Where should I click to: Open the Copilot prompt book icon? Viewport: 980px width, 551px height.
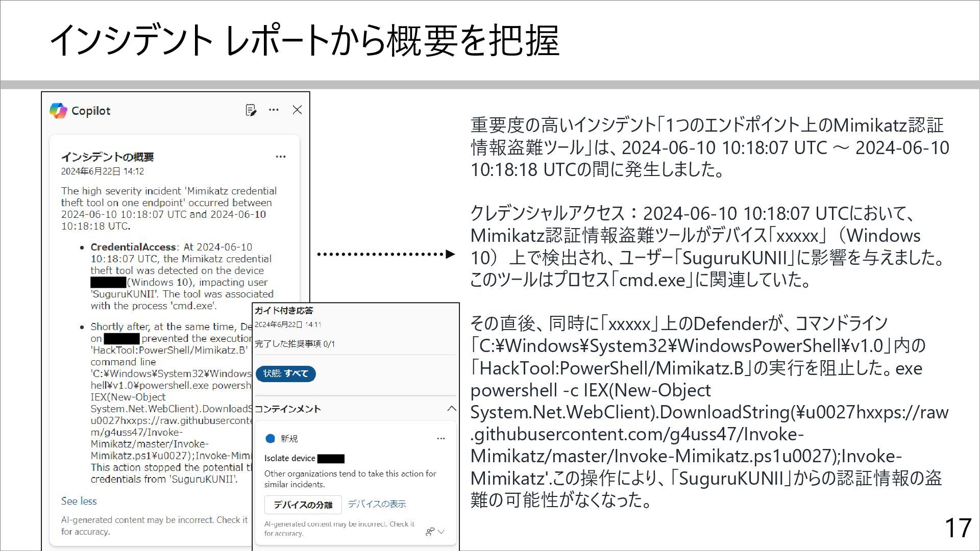[251, 110]
